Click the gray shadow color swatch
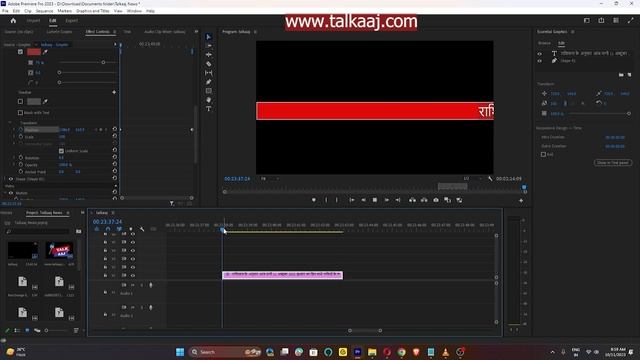This screenshot has height=360, width=640. [x=34, y=101]
